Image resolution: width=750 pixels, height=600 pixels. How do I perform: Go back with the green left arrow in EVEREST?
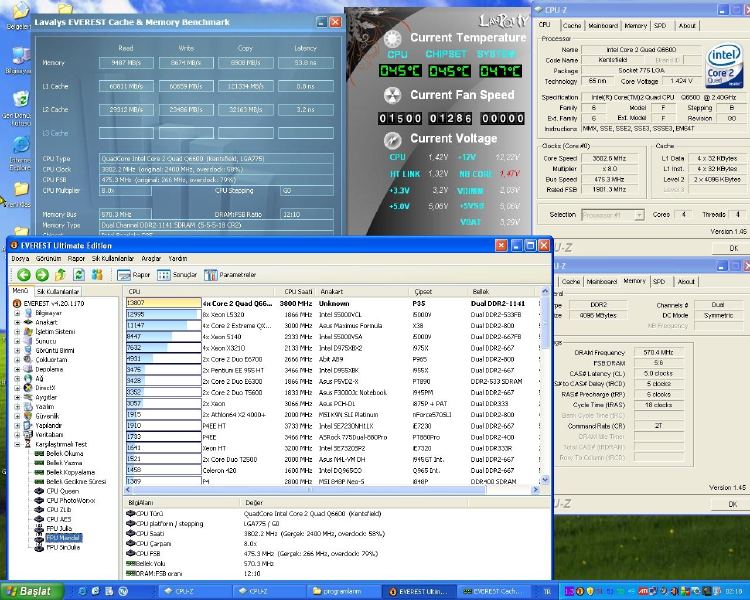click(x=23, y=275)
